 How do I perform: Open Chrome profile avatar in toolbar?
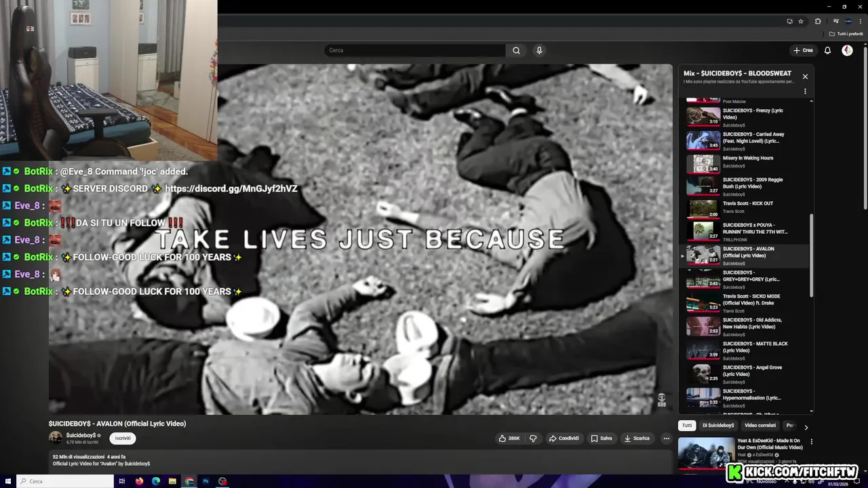848,21
